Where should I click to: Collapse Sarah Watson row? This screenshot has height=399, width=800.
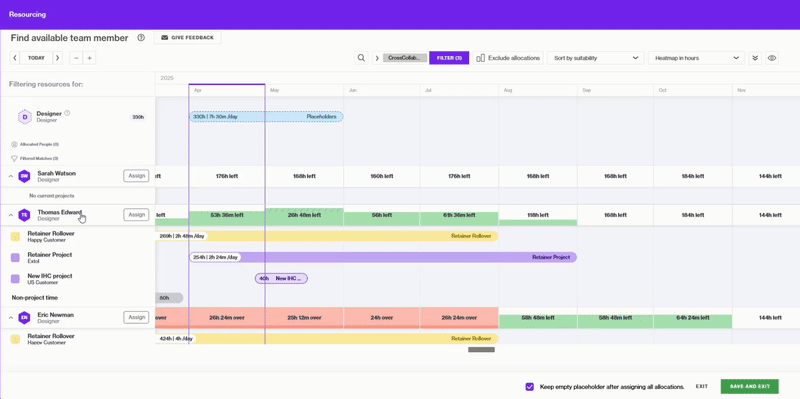click(x=10, y=176)
